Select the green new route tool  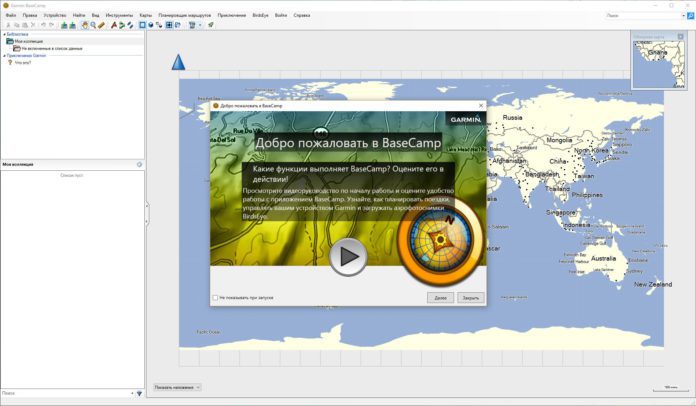pyautogui.click(x=122, y=25)
